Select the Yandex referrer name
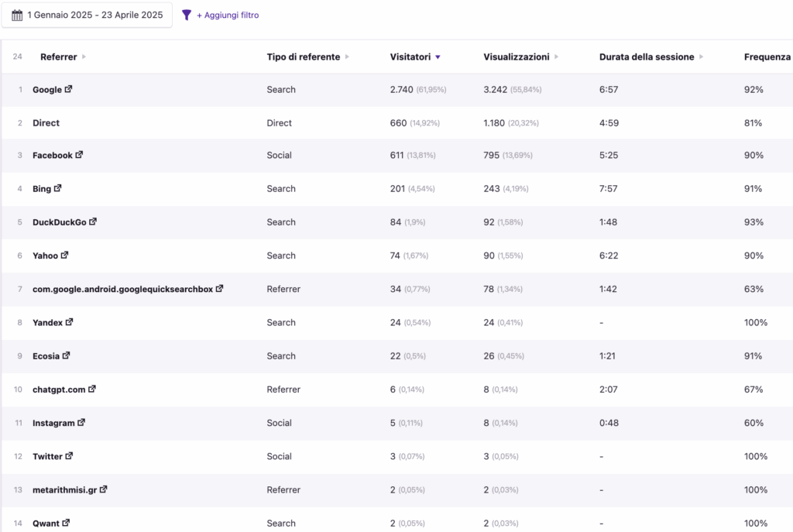 click(x=47, y=322)
